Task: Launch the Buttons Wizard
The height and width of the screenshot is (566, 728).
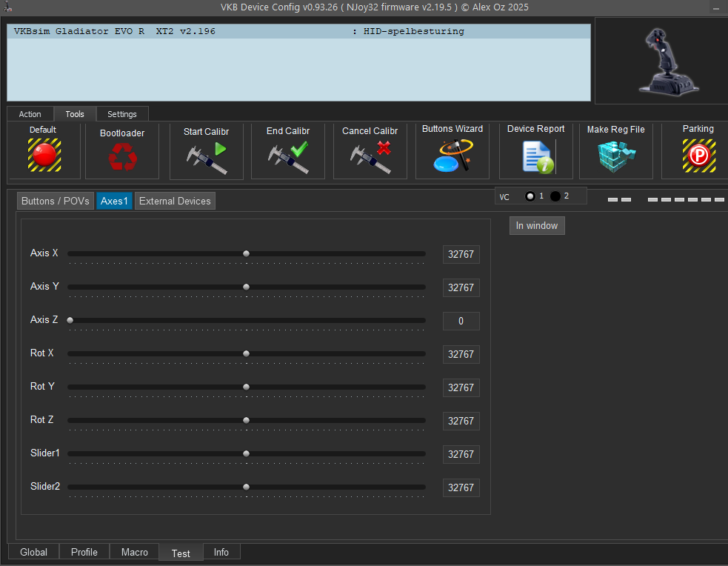Action: pyautogui.click(x=453, y=156)
